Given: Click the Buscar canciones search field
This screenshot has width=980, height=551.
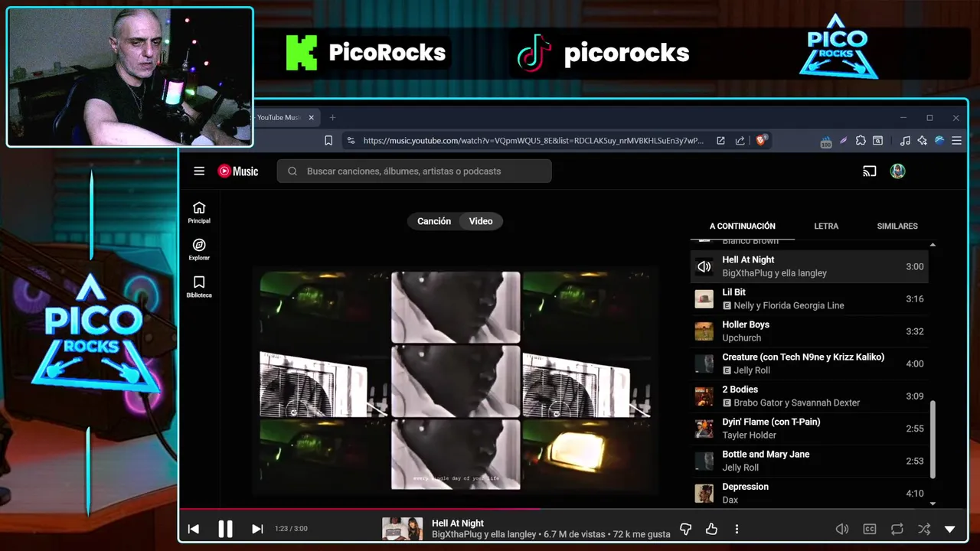Looking at the screenshot, I should [x=414, y=171].
